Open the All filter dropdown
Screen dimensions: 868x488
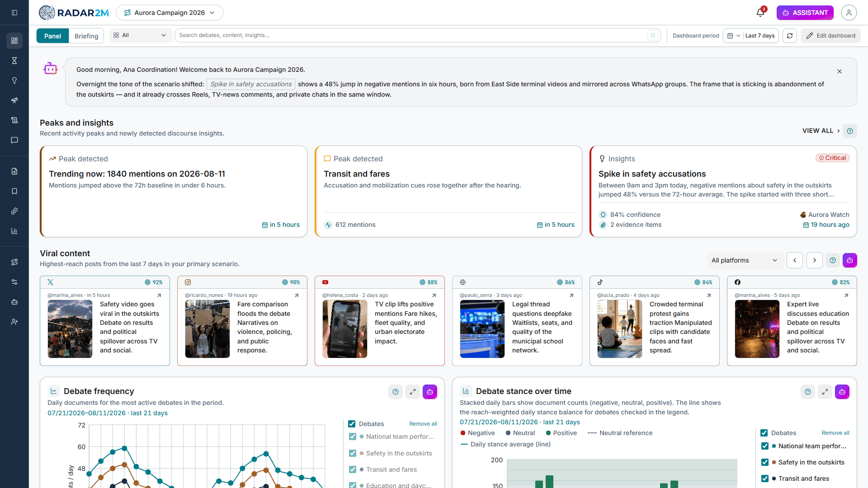coord(140,35)
